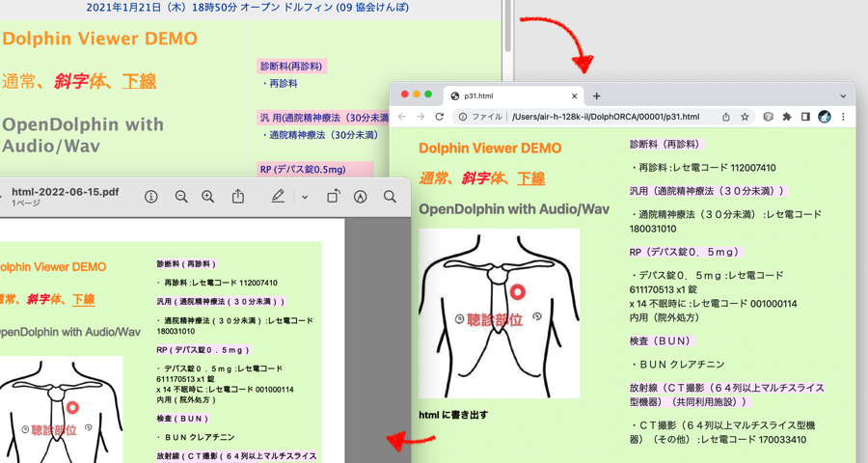868x463 pixels.
Task: Open a new Chrome tab
Action: (596, 95)
